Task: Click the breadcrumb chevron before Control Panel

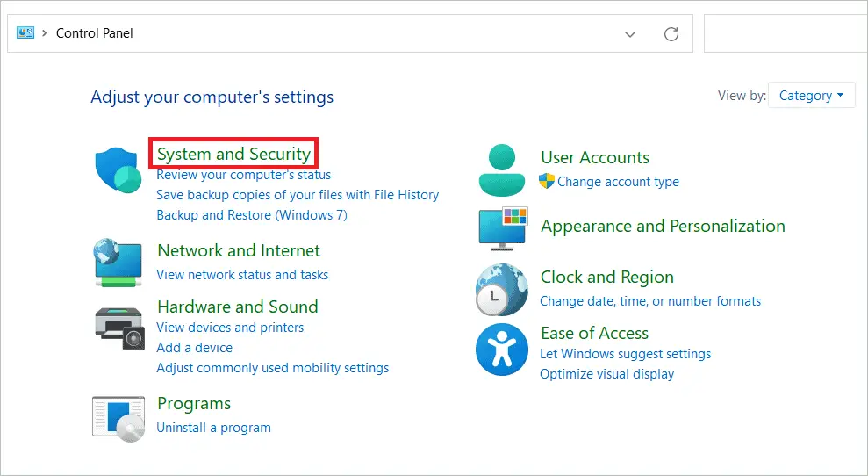Action: point(45,33)
